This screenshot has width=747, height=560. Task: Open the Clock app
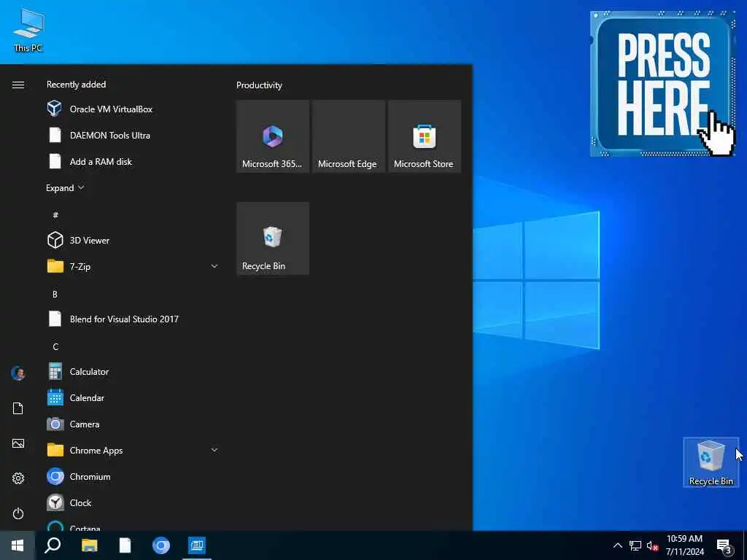tap(133, 503)
